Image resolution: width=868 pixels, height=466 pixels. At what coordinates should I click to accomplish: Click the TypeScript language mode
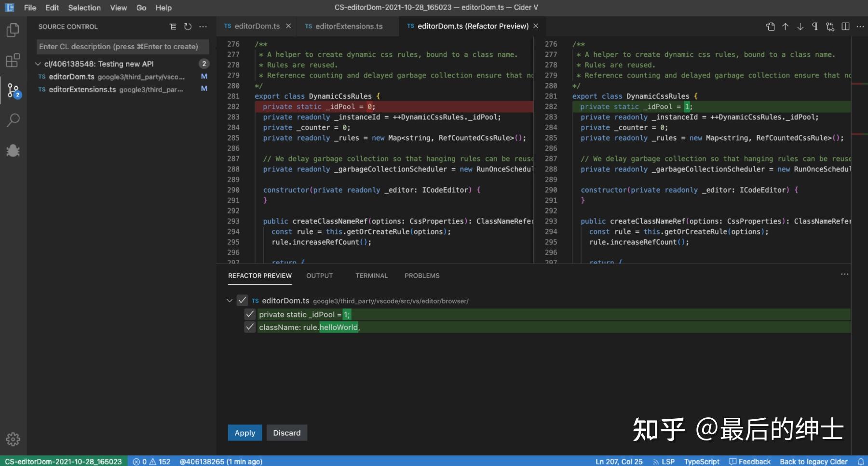click(x=702, y=462)
